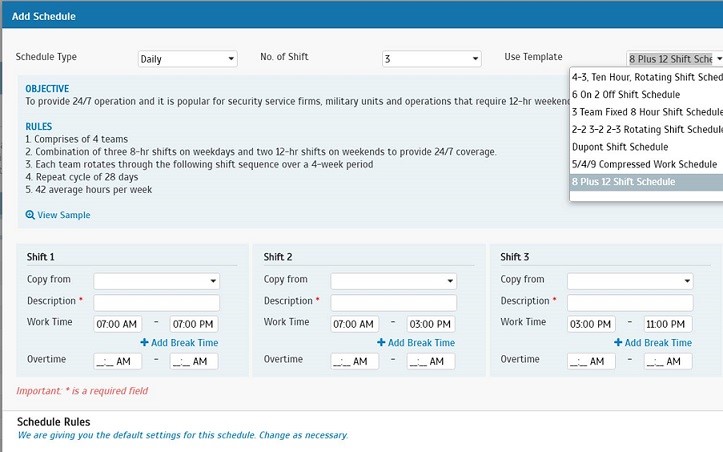This screenshot has width=723, height=452.
Task: Click Shift 3 work end time 11:00 PM
Action: 668,324
